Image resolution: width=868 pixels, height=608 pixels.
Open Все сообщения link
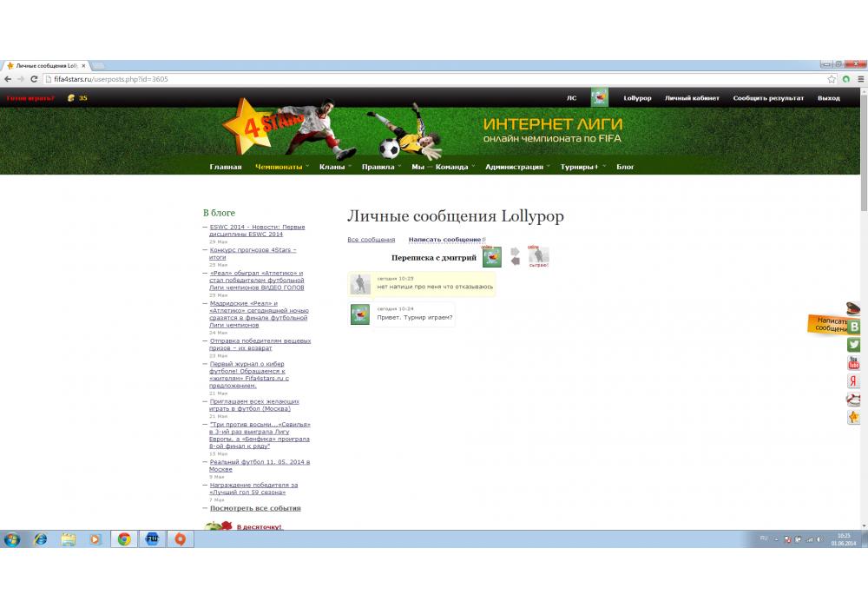(371, 240)
